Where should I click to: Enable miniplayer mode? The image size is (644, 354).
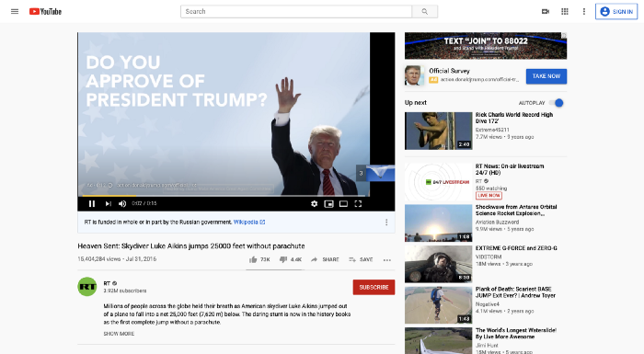328,204
